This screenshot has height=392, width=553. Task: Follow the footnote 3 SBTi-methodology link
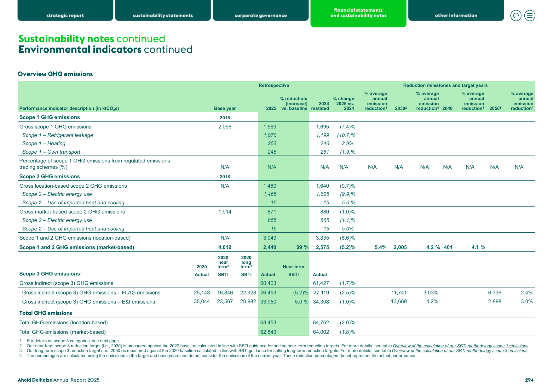pos(459,350)
